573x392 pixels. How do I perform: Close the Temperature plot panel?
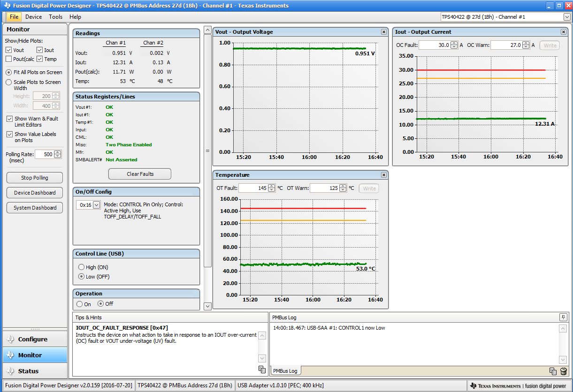coord(384,175)
